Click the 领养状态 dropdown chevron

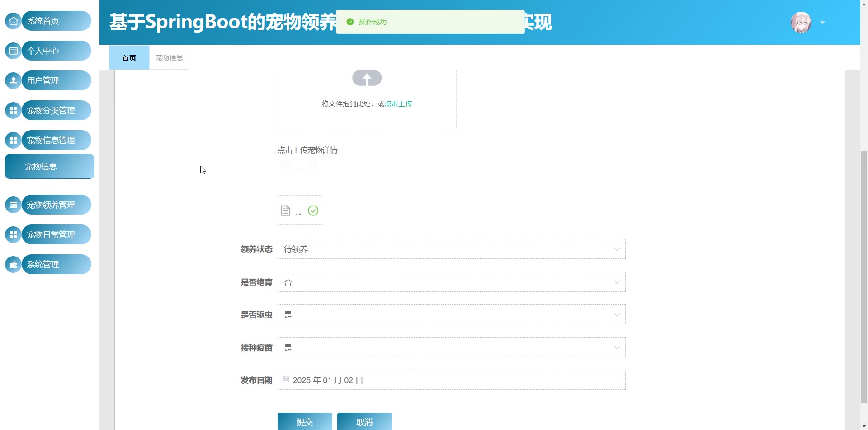pos(617,249)
